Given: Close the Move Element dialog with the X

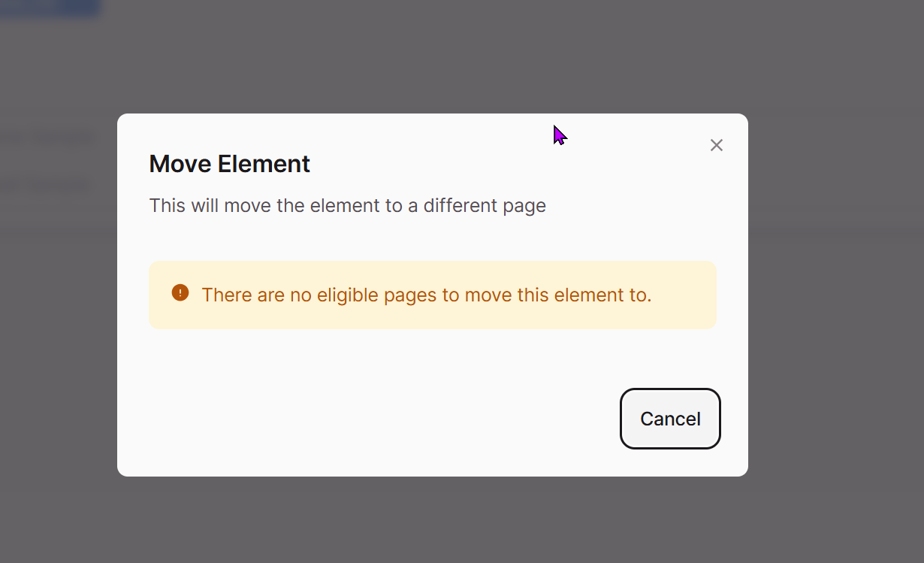Looking at the screenshot, I should coord(717,145).
